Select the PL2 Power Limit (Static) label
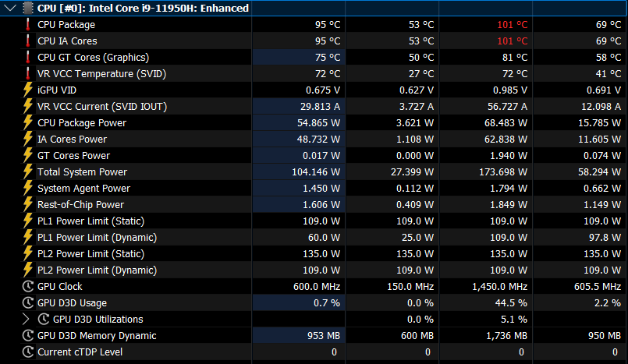This screenshot has height=364, width=628. point(90,254)
